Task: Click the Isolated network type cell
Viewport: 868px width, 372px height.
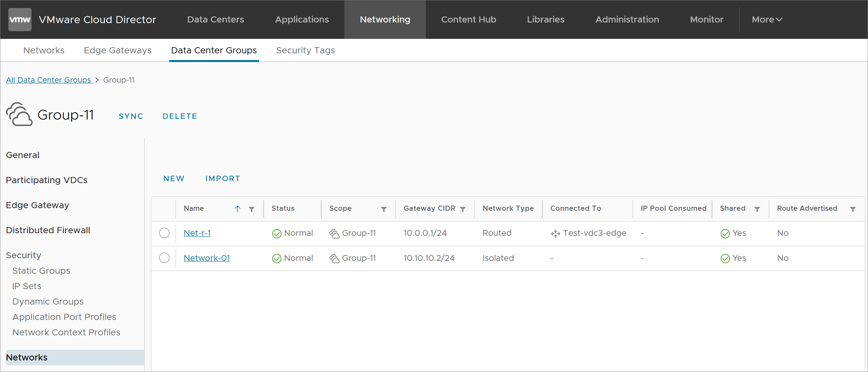Action: coord(498,258)
